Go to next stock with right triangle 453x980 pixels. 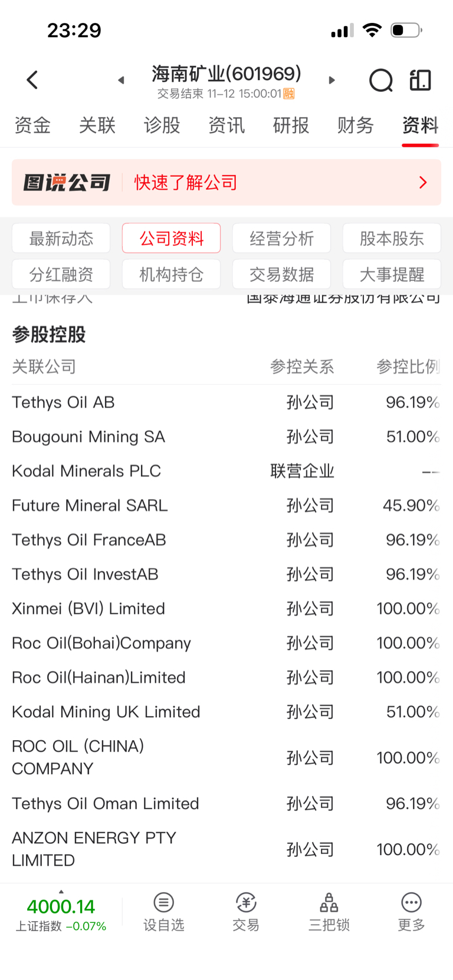[x=332, y=80]
